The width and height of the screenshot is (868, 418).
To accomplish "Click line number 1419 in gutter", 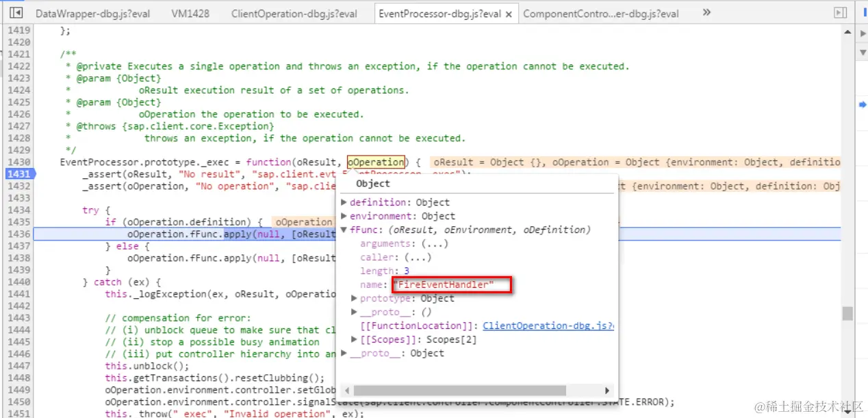I will click(x=18, y=30).
